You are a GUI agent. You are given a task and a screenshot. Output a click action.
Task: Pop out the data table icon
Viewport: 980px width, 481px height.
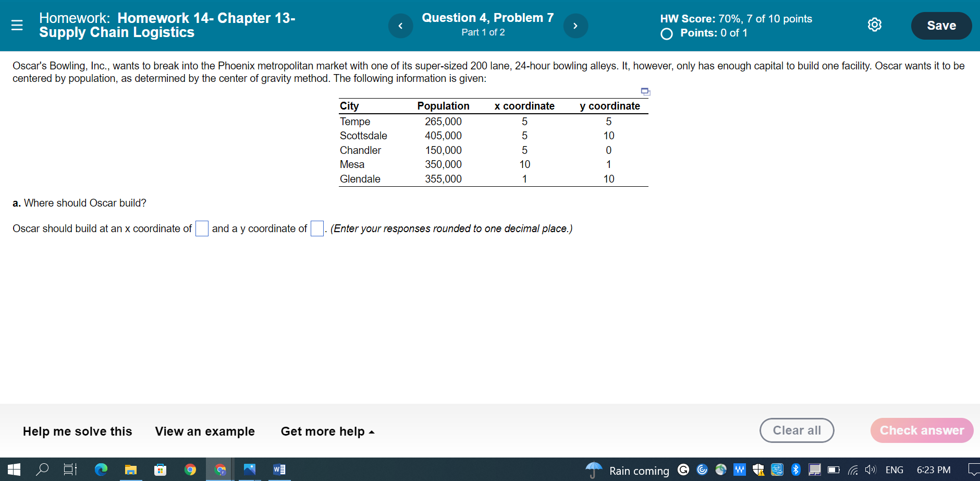coord(645,92)
